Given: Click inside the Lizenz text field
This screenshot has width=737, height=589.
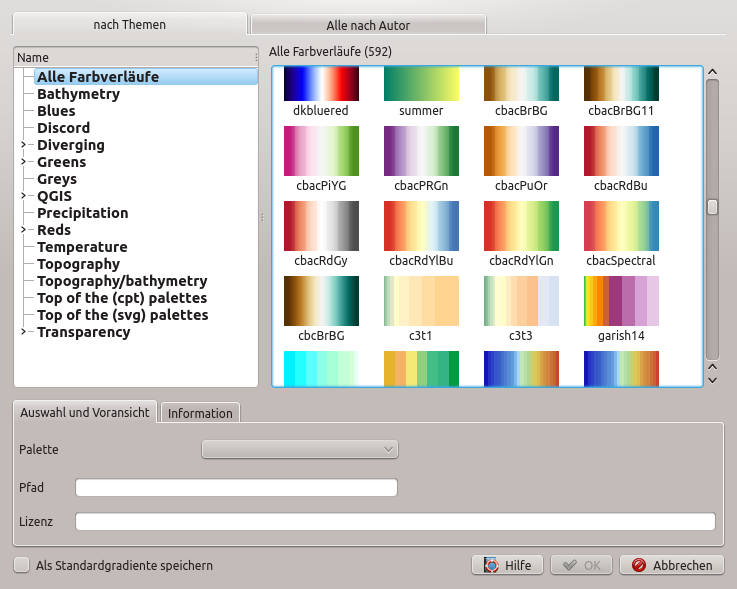Looking at the screenshot, I should tap(395, 521).
